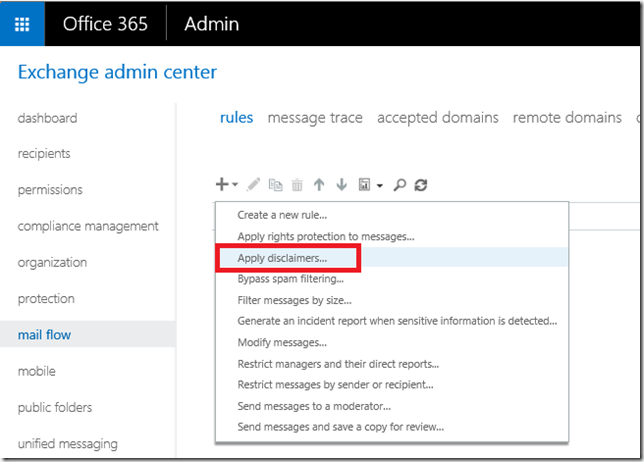The width and height of the screenshot is (644, 462).
Task: Move rule down with down arrow
Action: [341, 185]
